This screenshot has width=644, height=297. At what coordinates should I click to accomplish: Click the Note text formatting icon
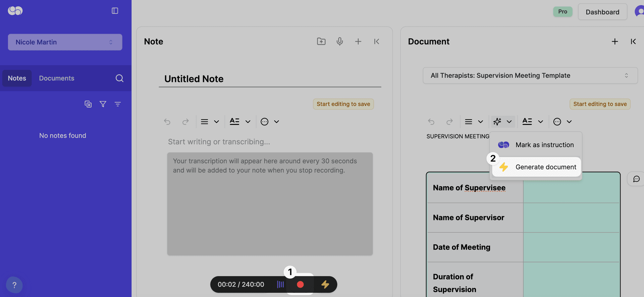click(234, 122)
